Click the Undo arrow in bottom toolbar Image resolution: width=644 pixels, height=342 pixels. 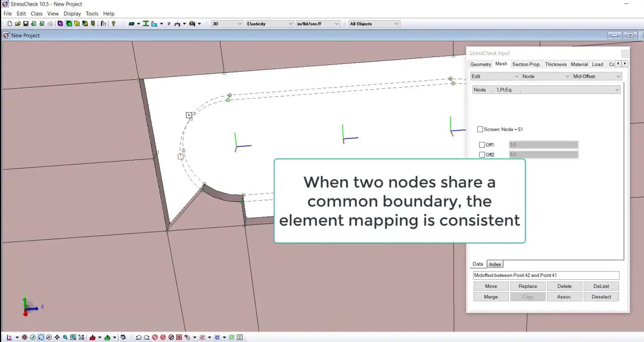pos(138,337)
